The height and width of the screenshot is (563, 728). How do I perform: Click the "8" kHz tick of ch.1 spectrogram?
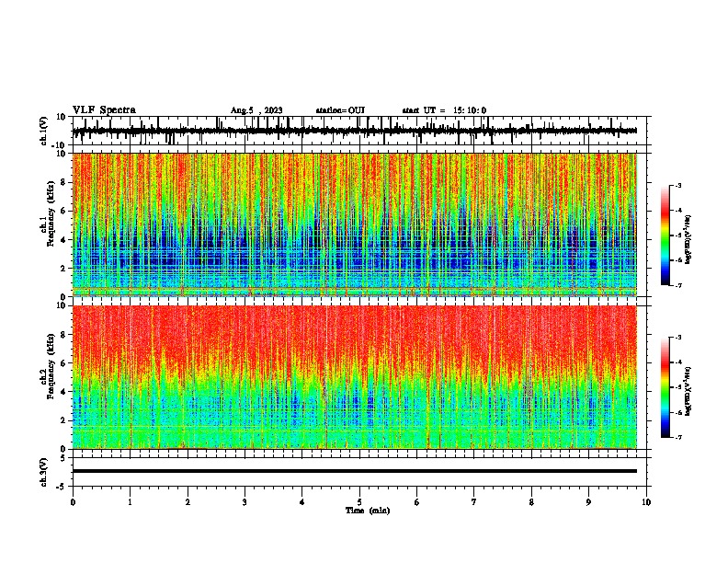pyautogui.click(x=63, y=182)
